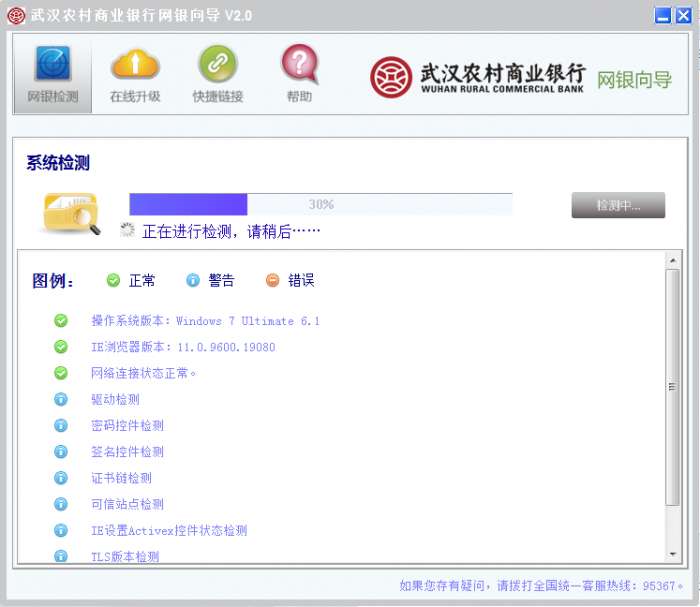This screenshot has height=607, width=700.
Task: Select the 操作系统版本: Windows 7 Ultimate 6.1 row
Action: point(205,320)
